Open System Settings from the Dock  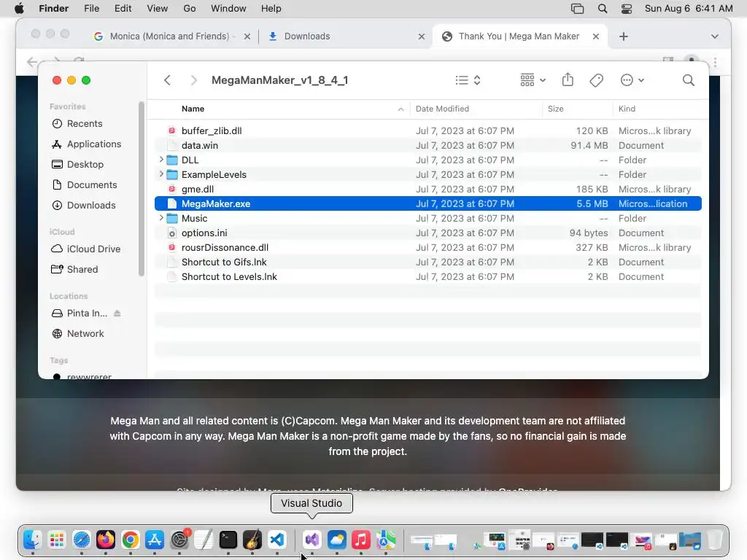point(179,540)
